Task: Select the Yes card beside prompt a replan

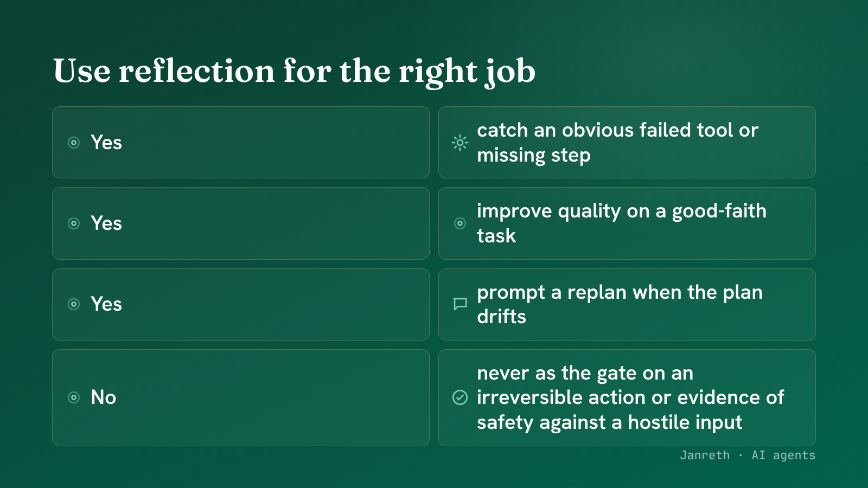Action: click(241, 304)
